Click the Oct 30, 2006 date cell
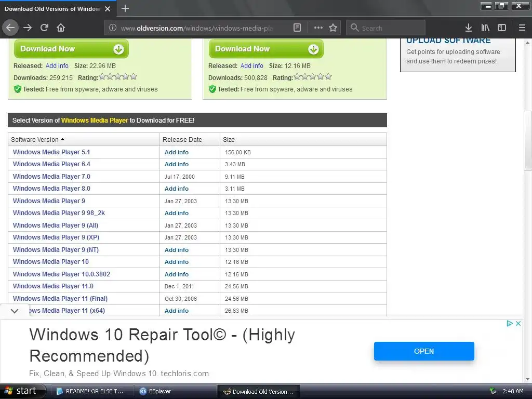 pos(180,299)
